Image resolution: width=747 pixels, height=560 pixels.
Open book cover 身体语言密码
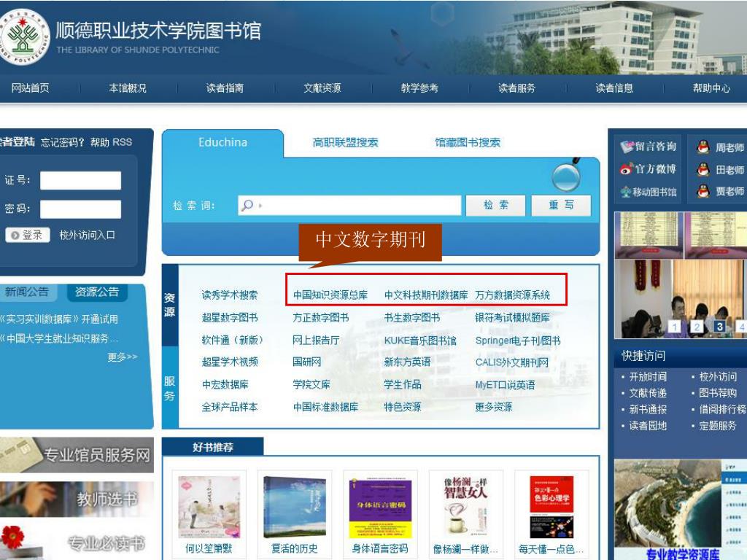pos(380,507)
